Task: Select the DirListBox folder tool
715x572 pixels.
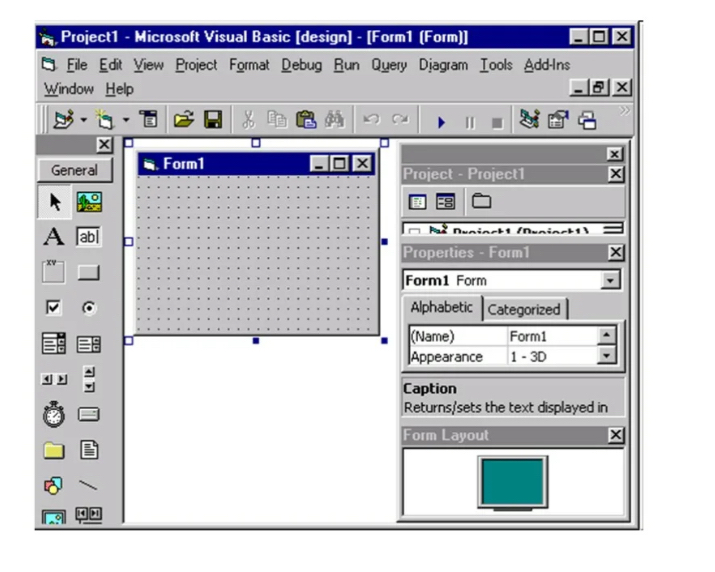Action: point(54,450)
